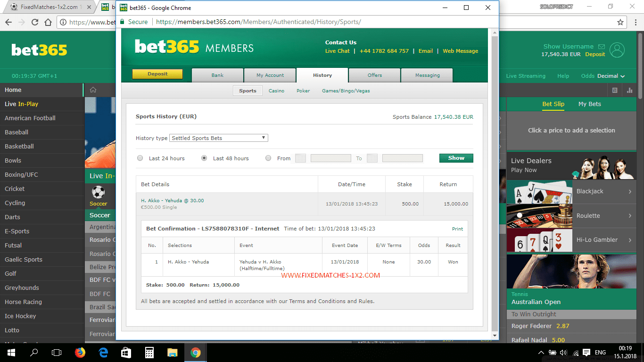Click the bar chart statistics icon

(x=630, y=90)
